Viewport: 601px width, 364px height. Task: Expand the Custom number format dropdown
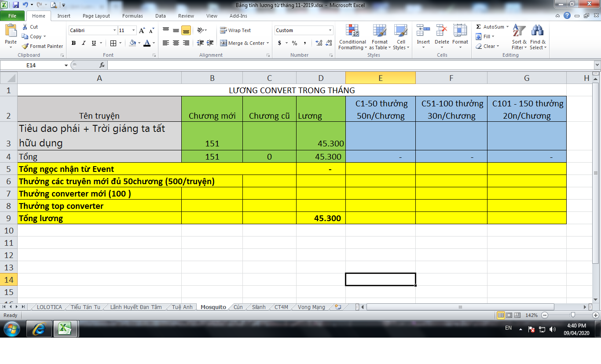tap(330, 30)
